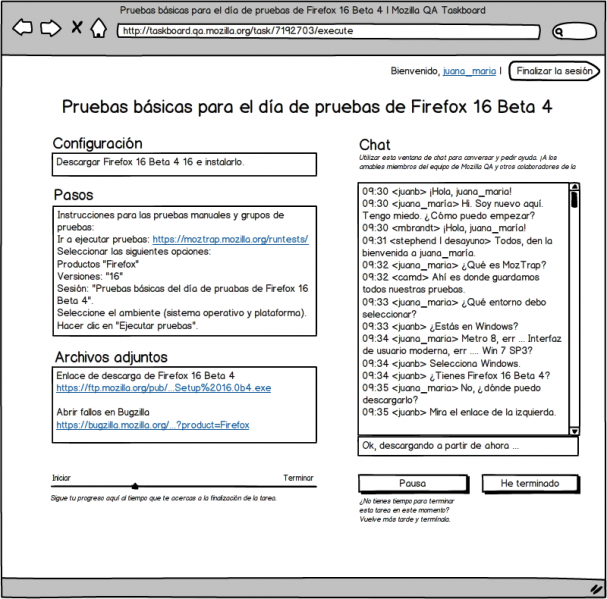Click the Archivos adjuntos heading
Viewport: 607px width, 599px height.
coord(111,357)
